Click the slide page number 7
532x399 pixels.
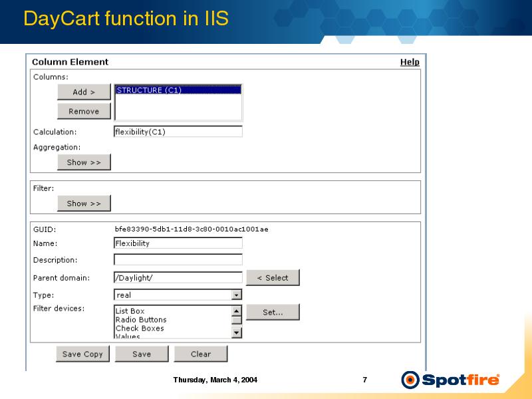(364, 380)
